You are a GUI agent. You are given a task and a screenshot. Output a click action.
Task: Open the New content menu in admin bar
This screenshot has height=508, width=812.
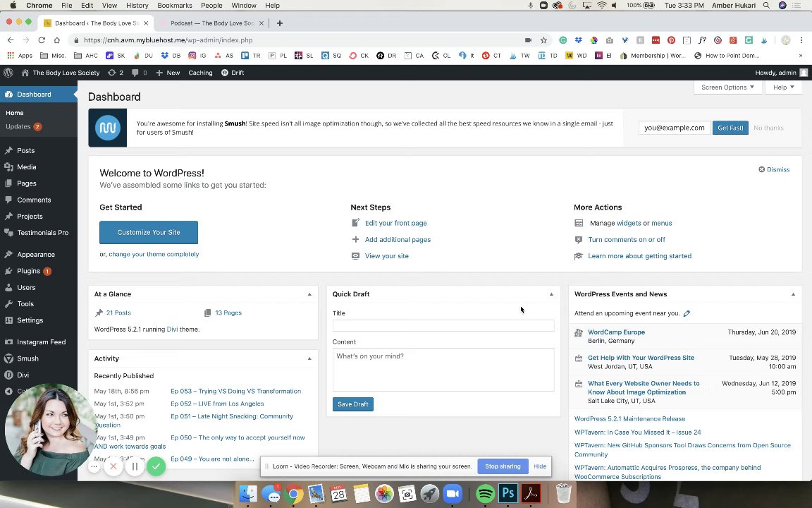pyautogui.click(x=168, y=73)
